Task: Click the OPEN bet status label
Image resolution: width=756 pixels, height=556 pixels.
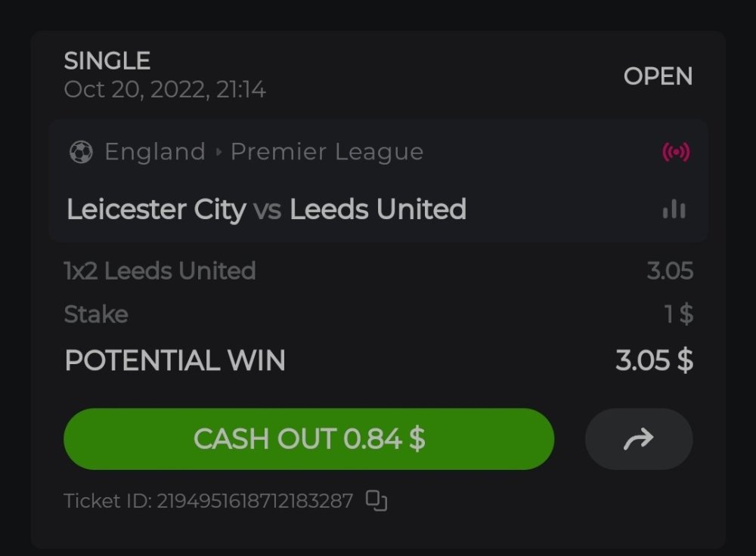Action: [x=658, y=76]
